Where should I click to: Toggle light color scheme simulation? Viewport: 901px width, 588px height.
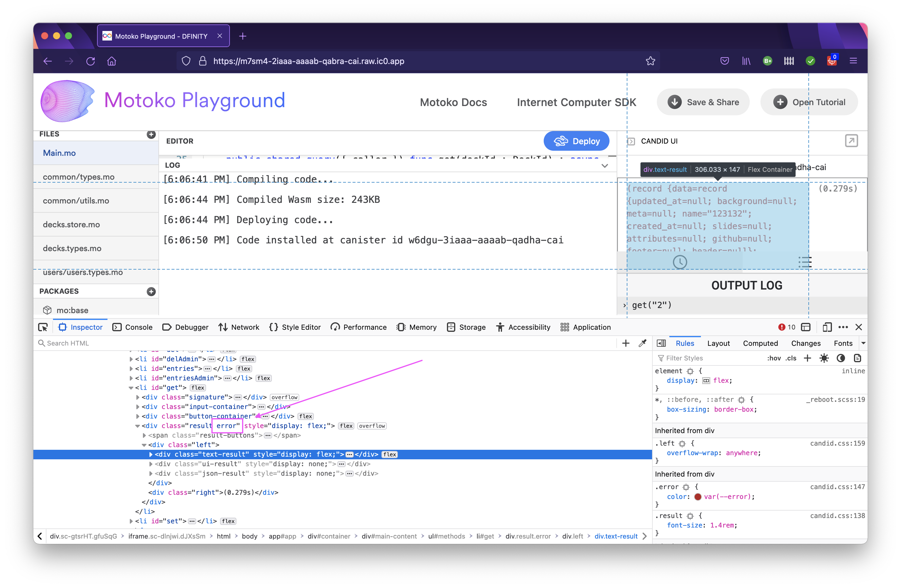tap(824, 358)
